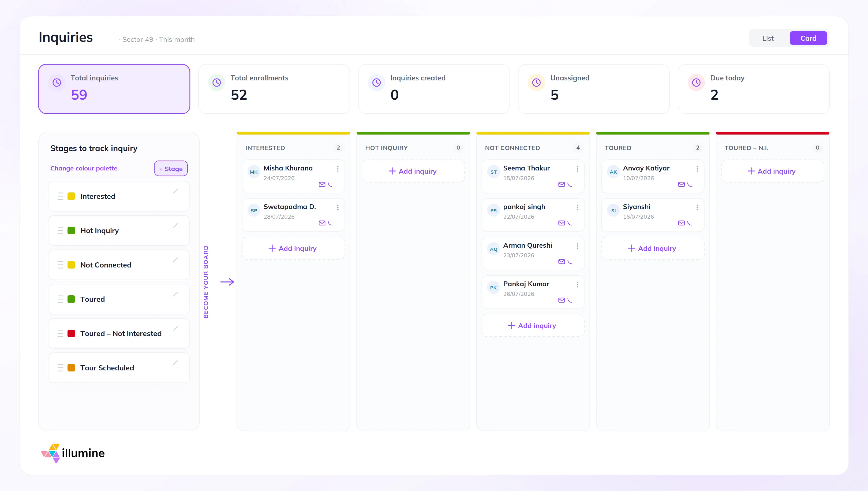Switch to List view
The height and width of the screenshot is (491, 868).
point(768,38)
